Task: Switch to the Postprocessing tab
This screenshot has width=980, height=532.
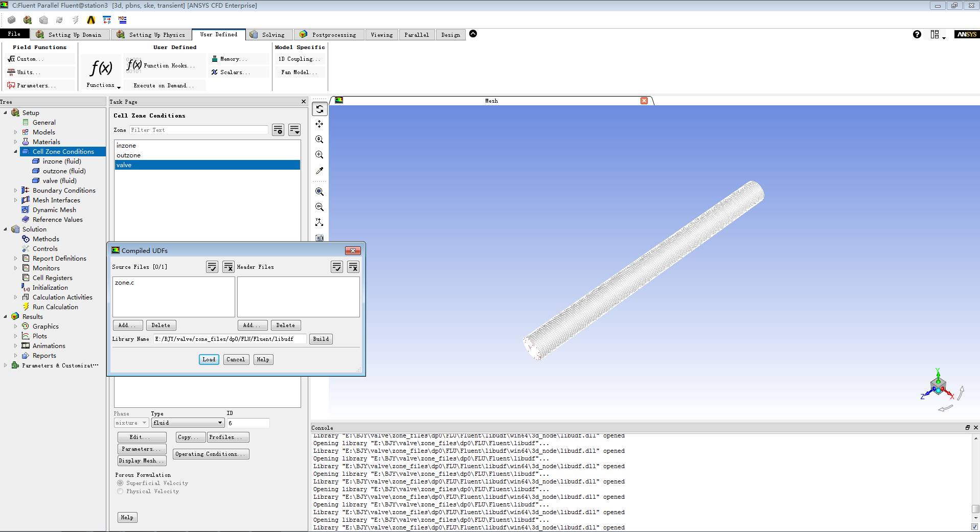Action: pyautogui.click(x=329, y=35)
